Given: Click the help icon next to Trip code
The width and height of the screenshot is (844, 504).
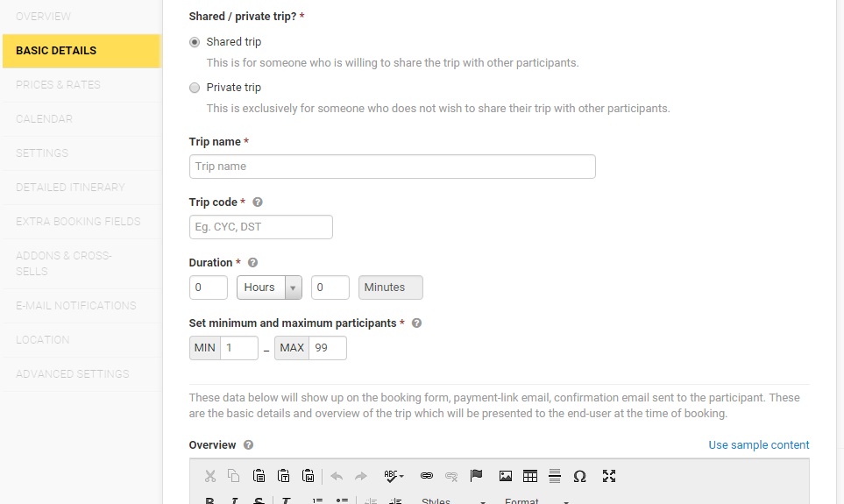Looking at the screenshot, I should [258, 202].
